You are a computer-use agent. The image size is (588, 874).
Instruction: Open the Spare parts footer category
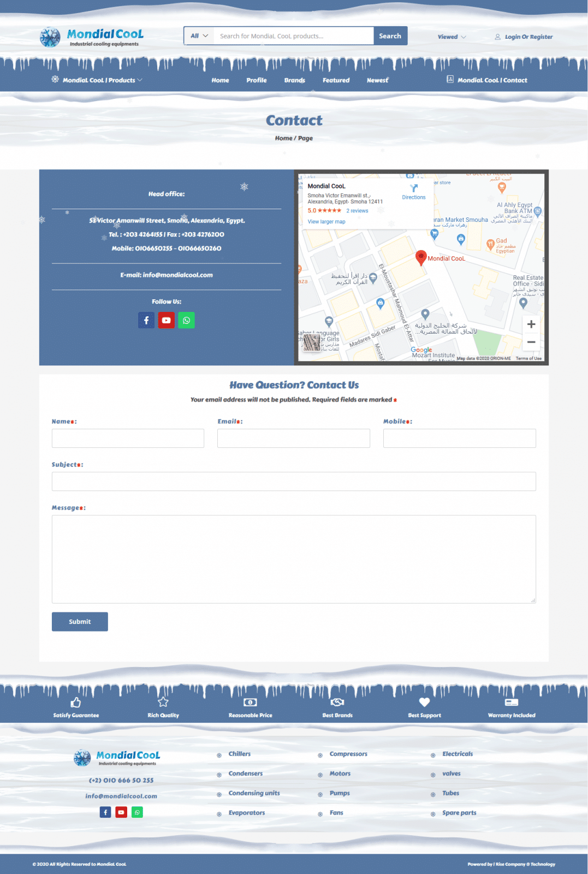tap(459, 813)
